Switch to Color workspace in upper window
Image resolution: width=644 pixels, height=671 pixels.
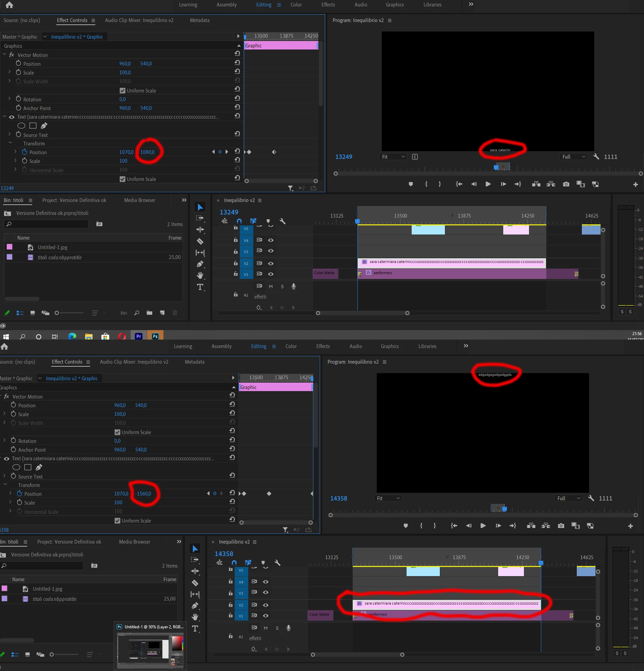[296, 5]
